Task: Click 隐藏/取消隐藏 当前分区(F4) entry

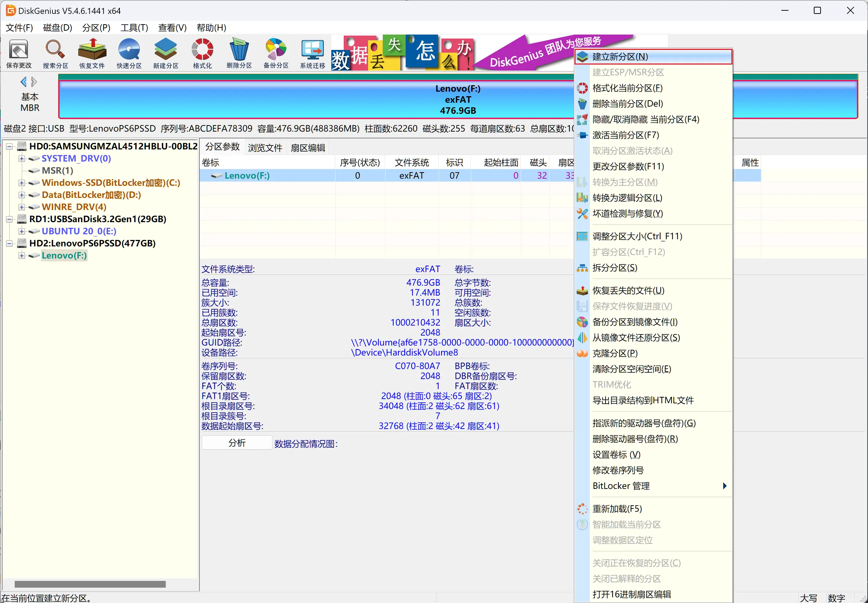Action: pos(653,119)
